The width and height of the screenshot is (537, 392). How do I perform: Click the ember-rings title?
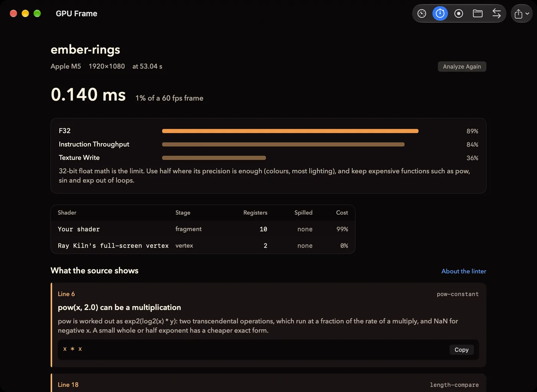tap(85, 49)
